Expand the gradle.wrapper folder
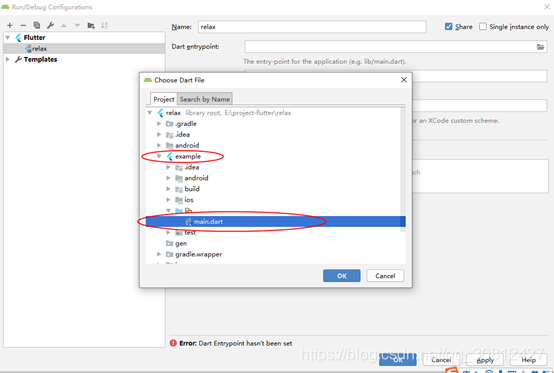Viewport: 554px width, 373px height. click(x=159, y=254)
